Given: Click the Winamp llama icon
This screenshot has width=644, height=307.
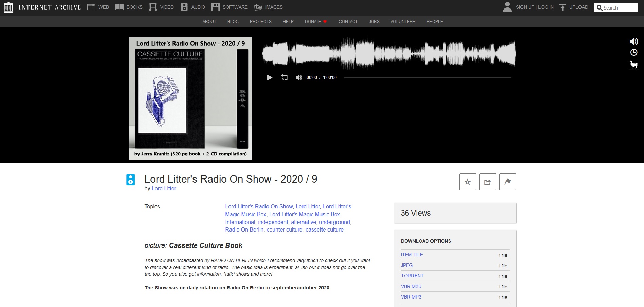Looking at the screenshot, I should pyautogui.click(x=634, y=65).
